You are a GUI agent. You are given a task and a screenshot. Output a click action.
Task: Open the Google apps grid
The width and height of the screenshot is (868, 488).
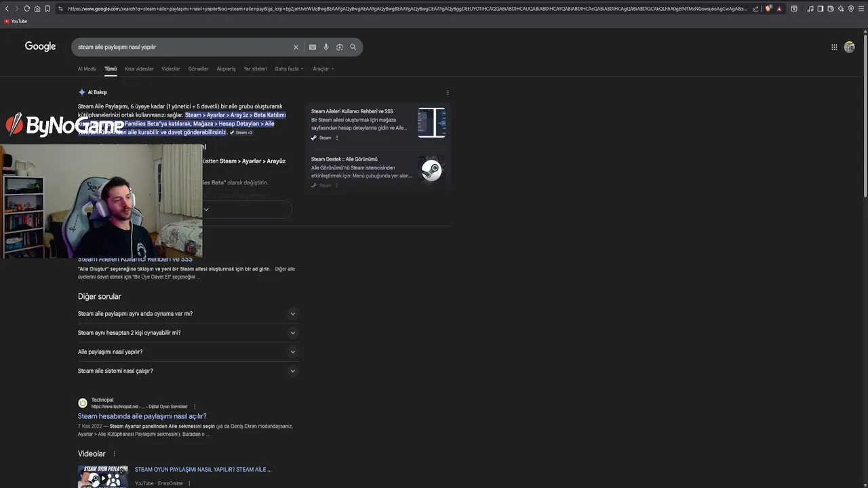pyautogui.click(x=834, y=47)
